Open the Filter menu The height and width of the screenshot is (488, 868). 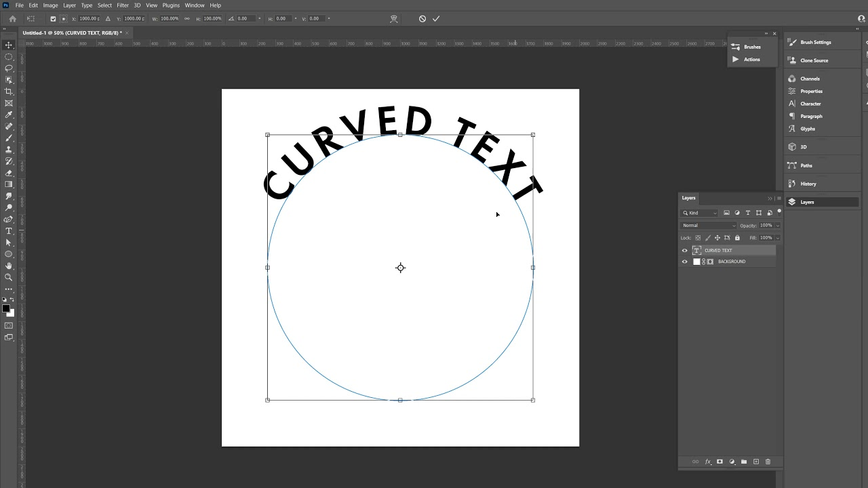point(123,5)
